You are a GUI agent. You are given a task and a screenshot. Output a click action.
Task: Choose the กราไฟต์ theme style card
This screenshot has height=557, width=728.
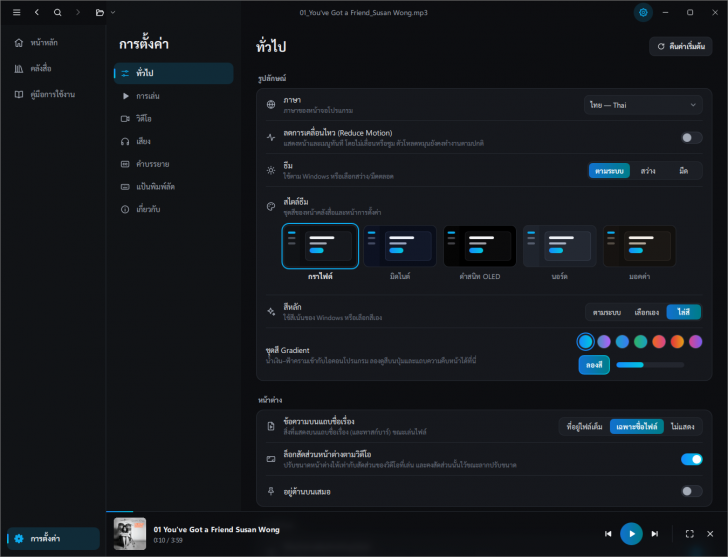point(320,246)
